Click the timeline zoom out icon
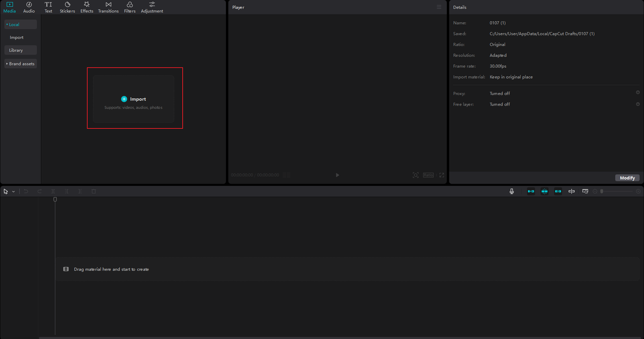The height and width of the screenshot is (339, 644). point(595,191)
